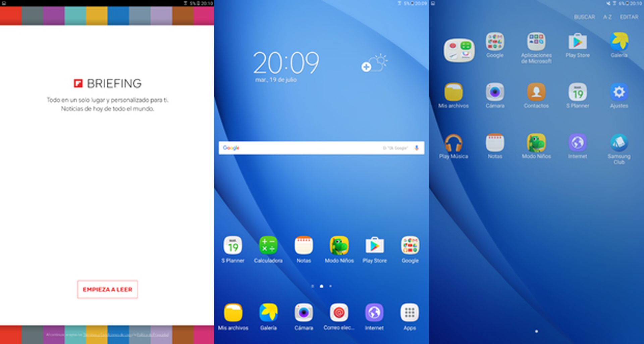Open Galería in the app drawer
This screenshot has width=644, height=344.
coord(619,42)
